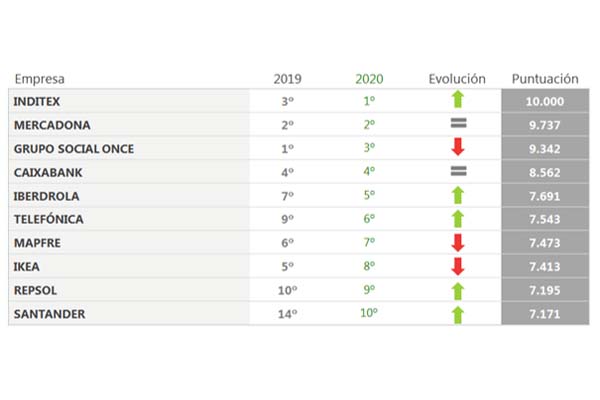The image size is (600, 400).
Task: Click the Empresa column header
Action: tap(39, 79)
